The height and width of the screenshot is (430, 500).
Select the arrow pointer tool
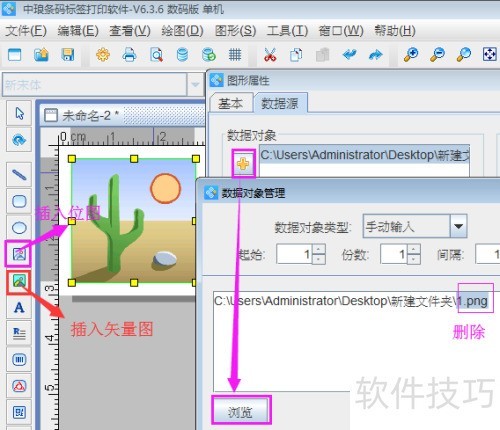(x=19, y=113)
